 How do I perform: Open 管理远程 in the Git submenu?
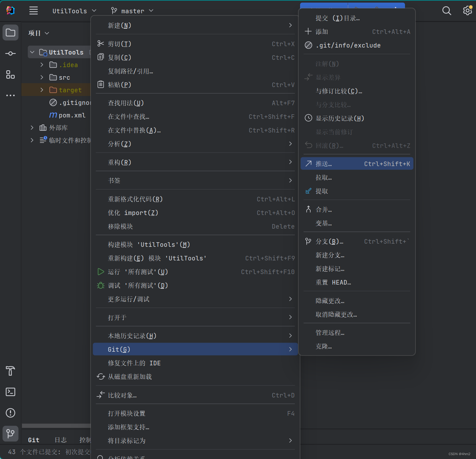357,332
